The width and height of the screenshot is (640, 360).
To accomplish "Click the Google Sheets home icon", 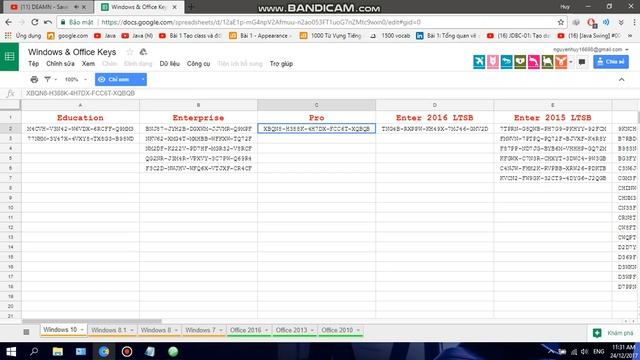I will pos(9,57).
